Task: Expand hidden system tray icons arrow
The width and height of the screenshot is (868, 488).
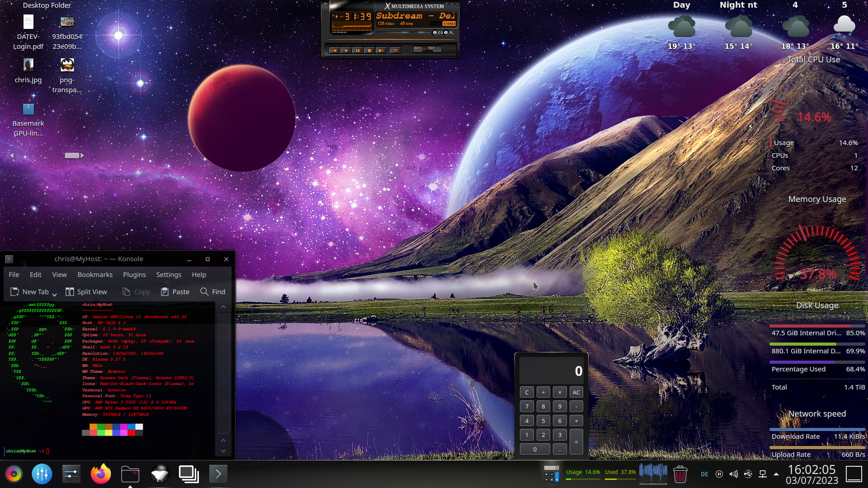Action: [x=776, y=474]
